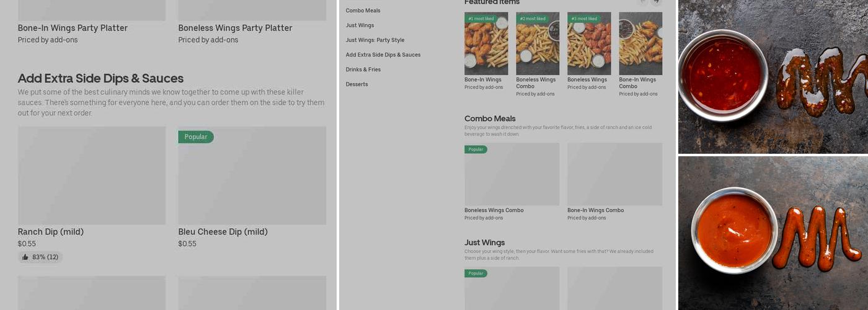
Task: Click the Bone-In Wings Combo featured photo
Action: [x=640, y=45]
